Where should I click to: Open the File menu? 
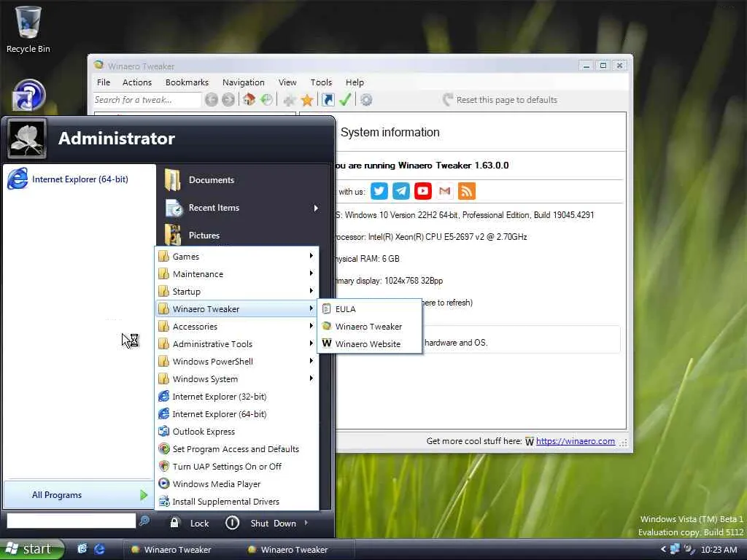[104, 82]
